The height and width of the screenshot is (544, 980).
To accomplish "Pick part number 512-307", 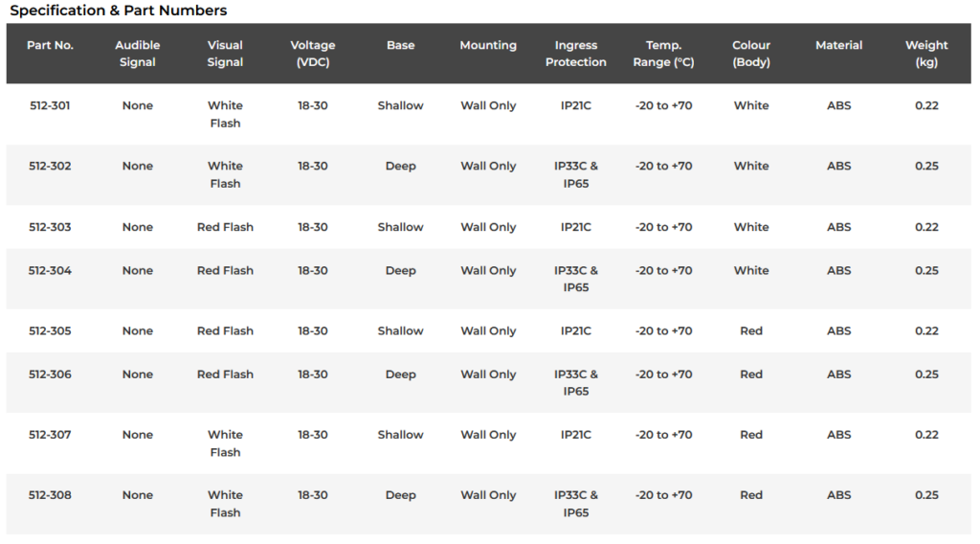I will click(x=50, y=435).
